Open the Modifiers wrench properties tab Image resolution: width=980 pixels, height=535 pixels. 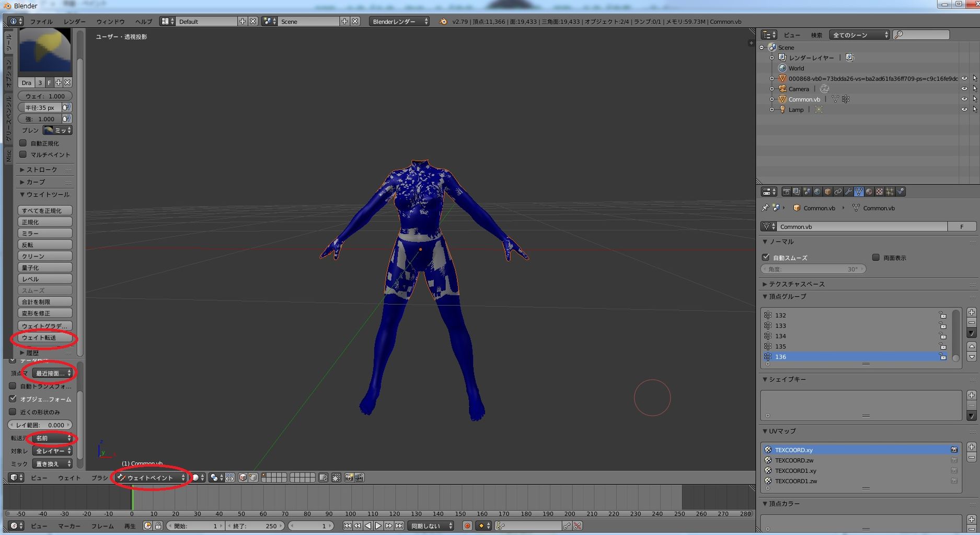[848, 192]
